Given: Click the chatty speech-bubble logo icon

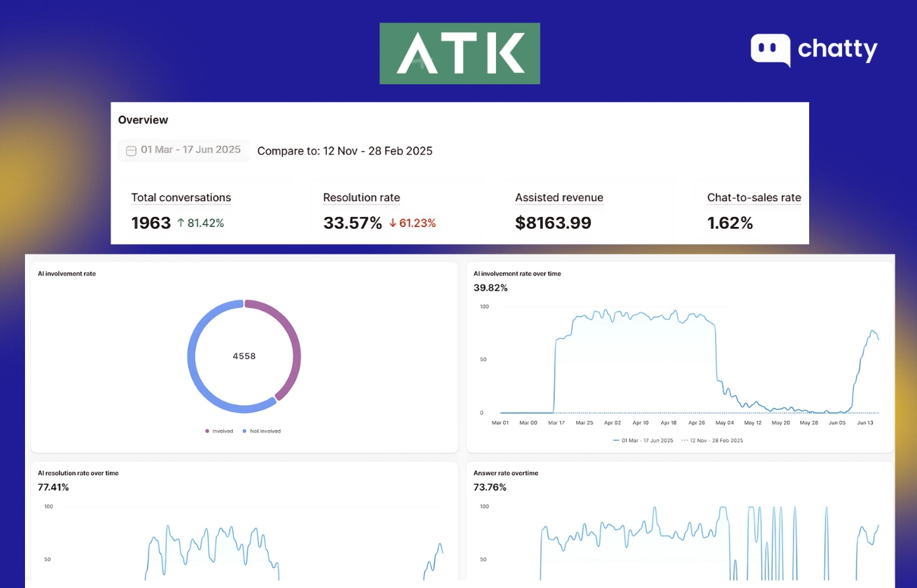Looking at the screenshot, I should tap(770, 50).
